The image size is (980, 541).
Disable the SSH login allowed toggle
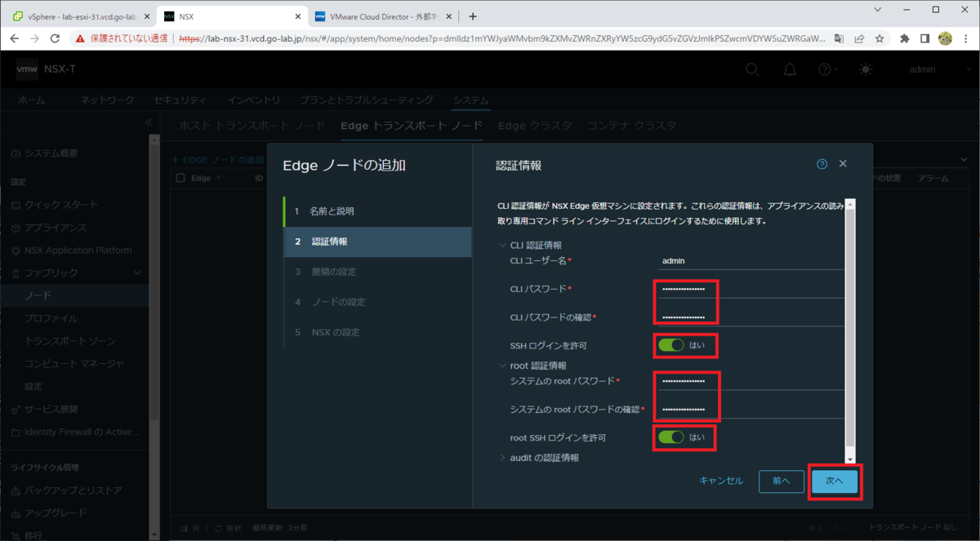(671, 345)
